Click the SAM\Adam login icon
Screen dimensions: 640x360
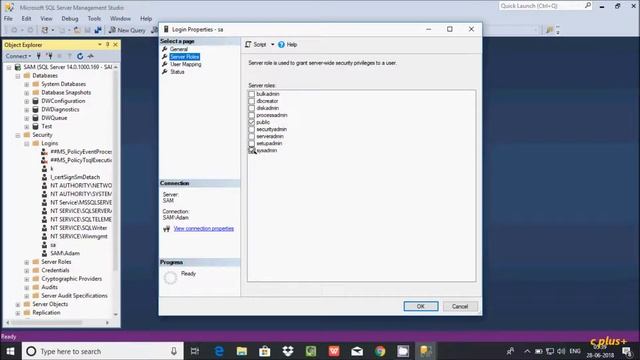(x=44, y=253)
